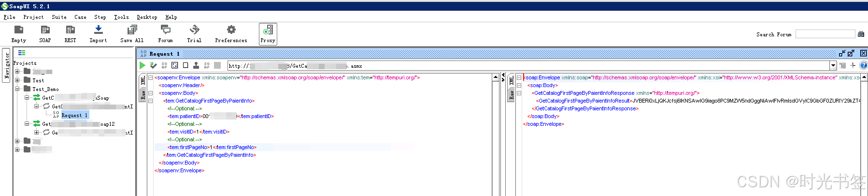Open the Suite menu

(x=59, y=17)
